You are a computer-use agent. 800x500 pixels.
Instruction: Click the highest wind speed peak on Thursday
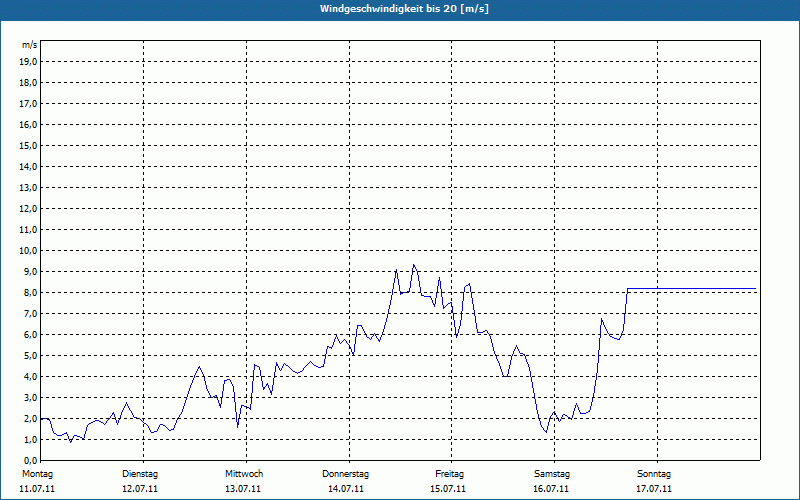414,265
